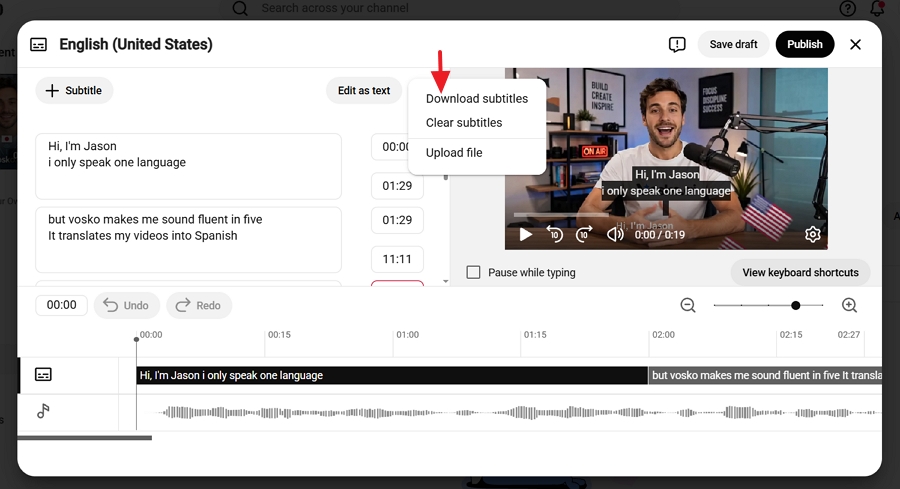Rewind video 10 seconds
900x489 pixels.
pyautogui.click(x=554, y=234)
